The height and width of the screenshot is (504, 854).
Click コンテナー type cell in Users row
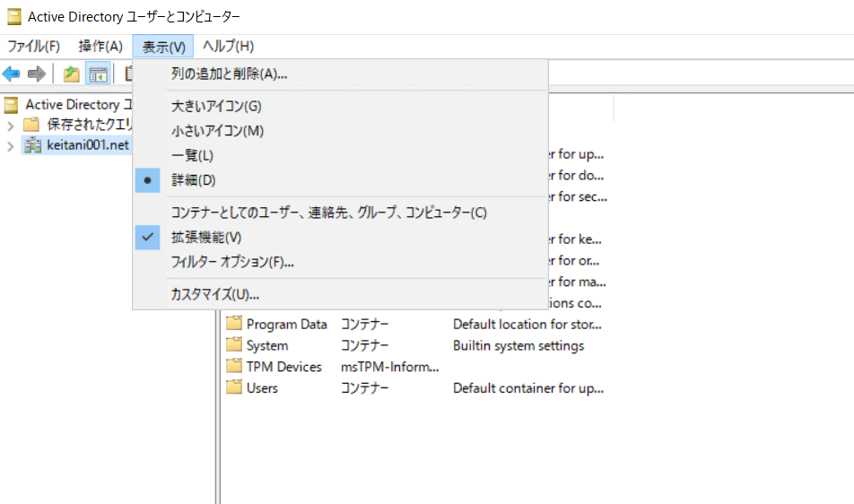coord(365,388)
